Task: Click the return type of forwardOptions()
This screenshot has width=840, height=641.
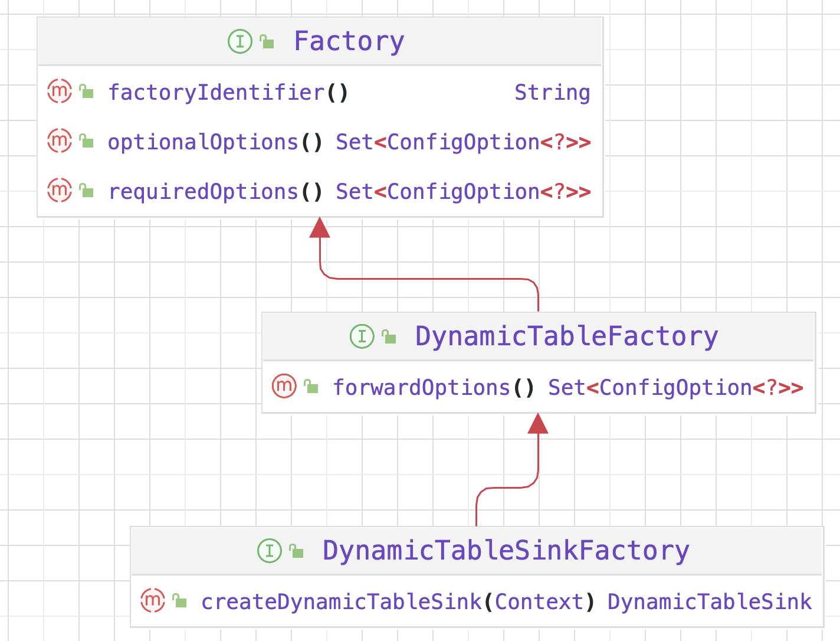Action: (675, 388)
